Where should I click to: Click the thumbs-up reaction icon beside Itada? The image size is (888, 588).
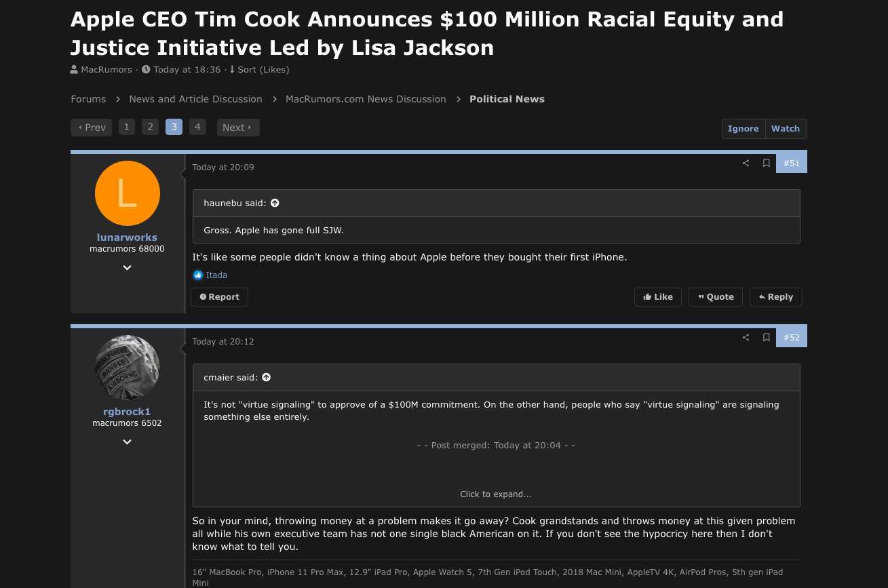tap(198, 275)
